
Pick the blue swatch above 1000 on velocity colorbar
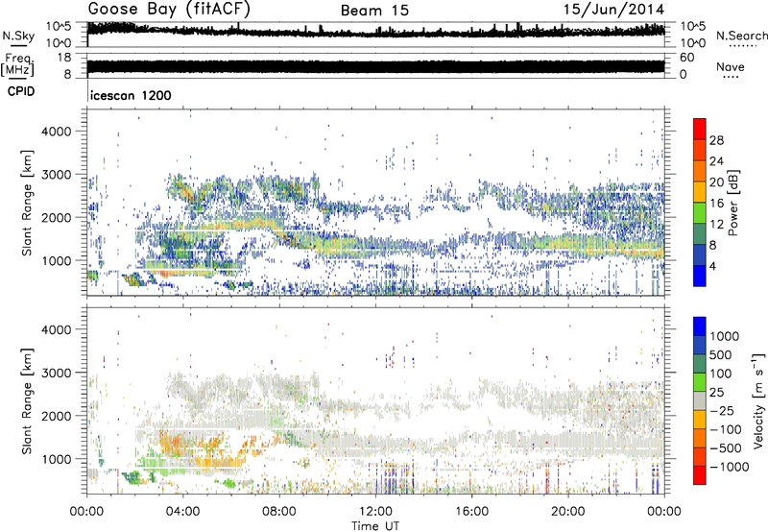click(700, 326)
